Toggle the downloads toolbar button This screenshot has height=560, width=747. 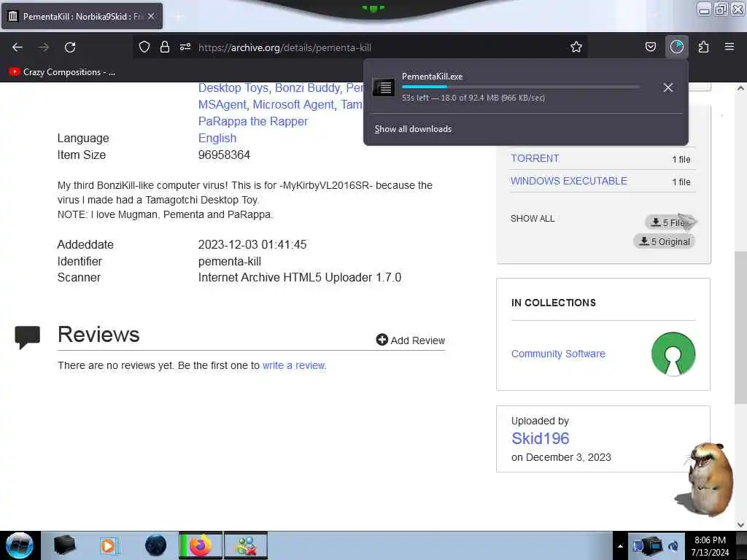tap(676, 47)
